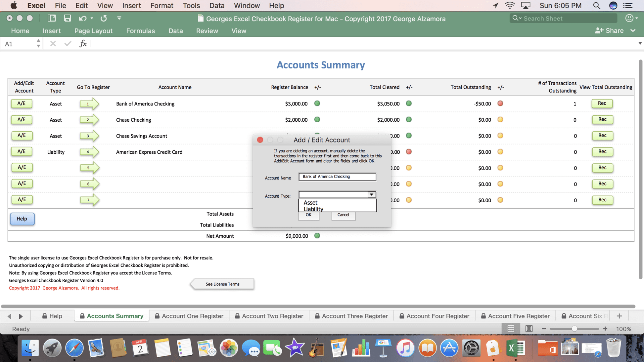Click the Cancel X icon in formula bar

[x=53, y=43]
